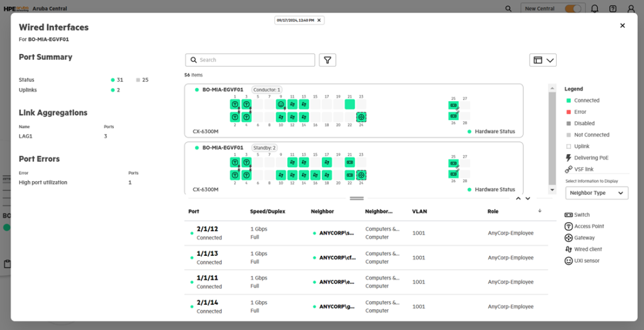
Task: Open the layout view selector dropdown
Action: pos(543,60)
